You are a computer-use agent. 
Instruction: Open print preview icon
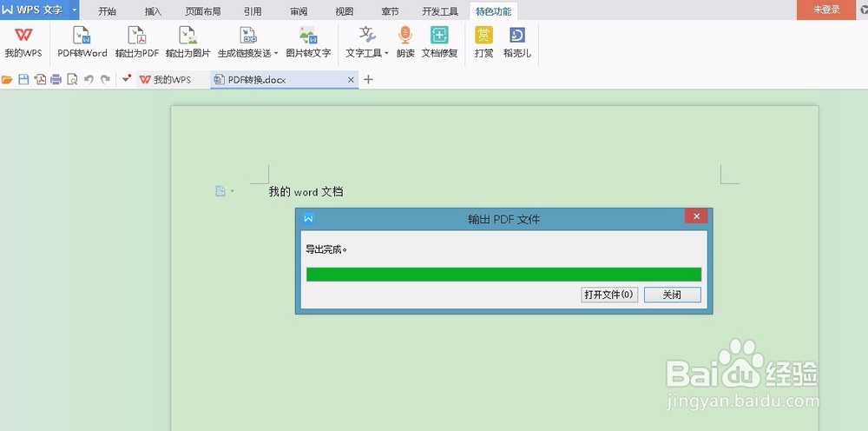72,80
